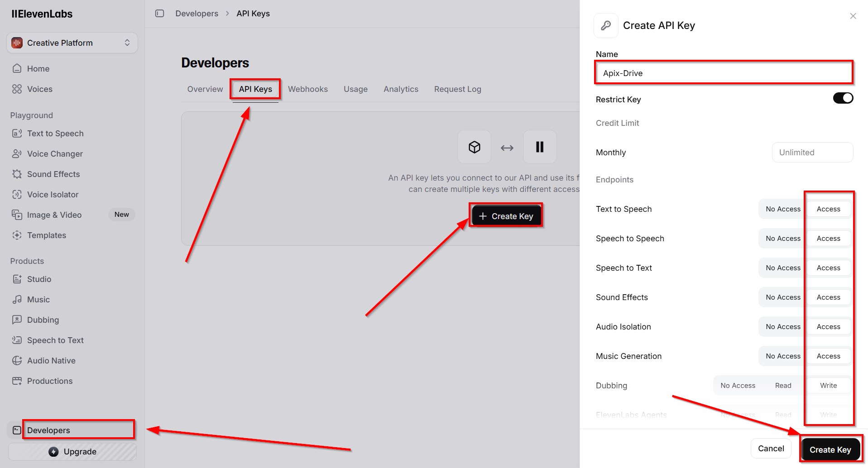Open the Request Log tab

(457, 89)
